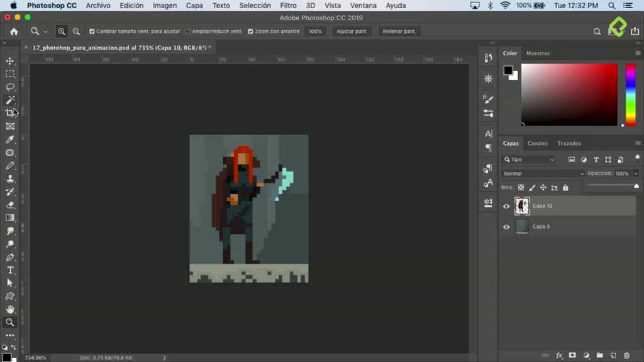
Task: Select the Spot Healing Brush tool
Action: click(x=10, y=153)
